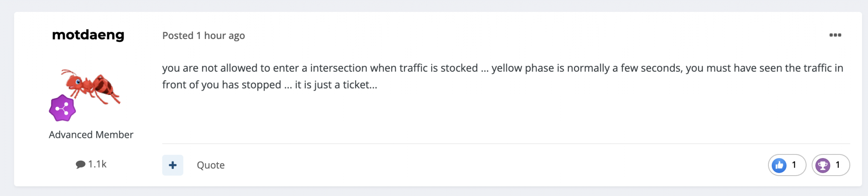Click the Advanced Member rank label

coord(91,134)
